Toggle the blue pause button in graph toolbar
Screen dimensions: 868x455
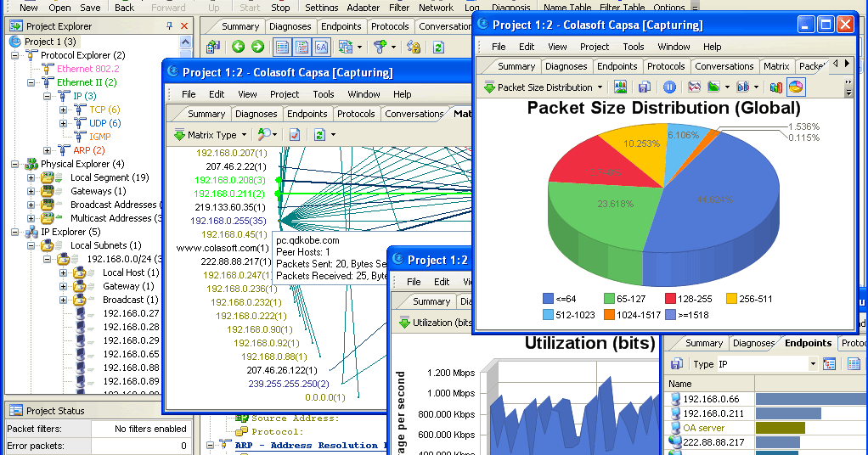[x=669, y=87]
